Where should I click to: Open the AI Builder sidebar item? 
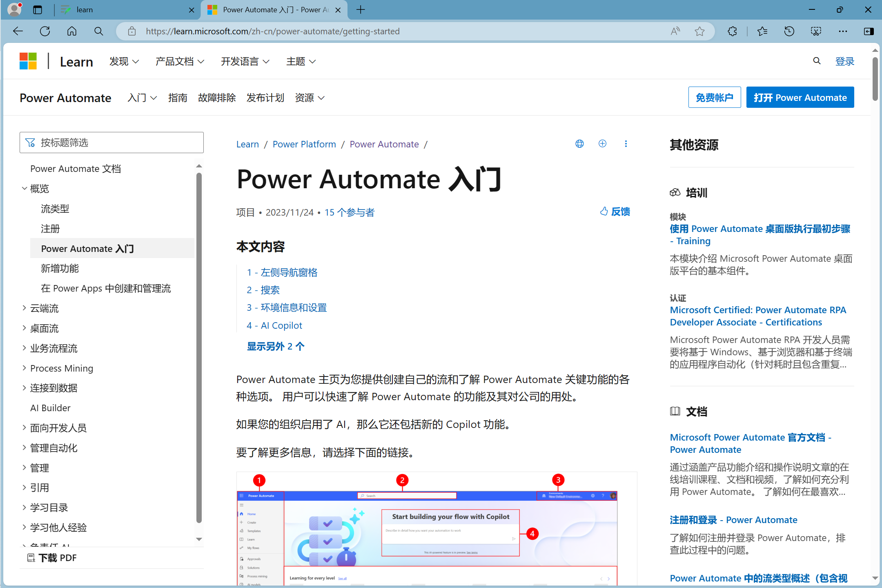[50, 408]
